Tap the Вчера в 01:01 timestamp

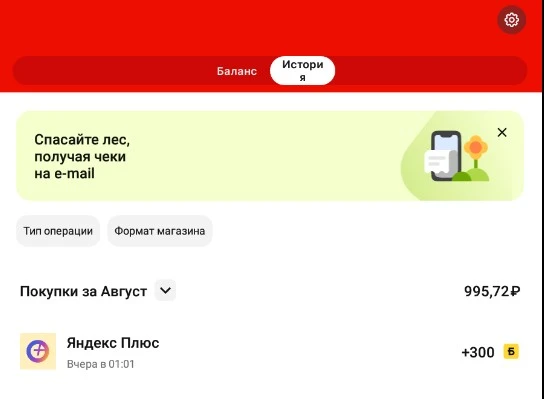101,364
